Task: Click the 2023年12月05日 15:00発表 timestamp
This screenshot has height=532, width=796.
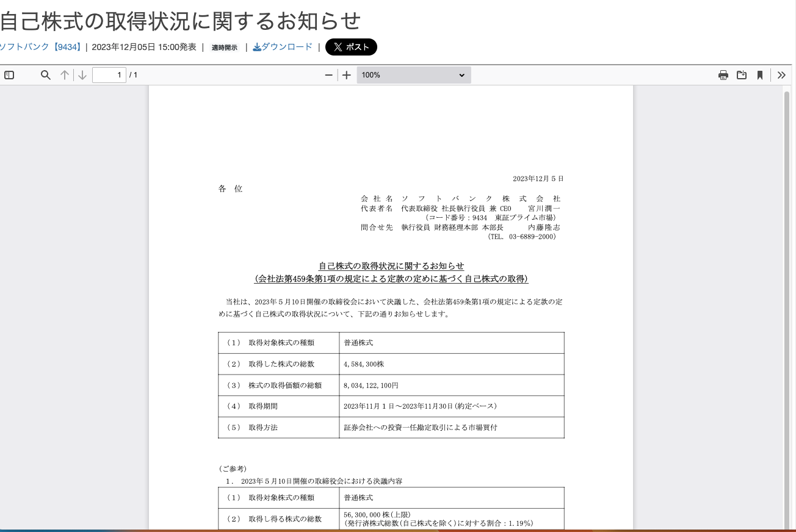Action: point(144,47)
